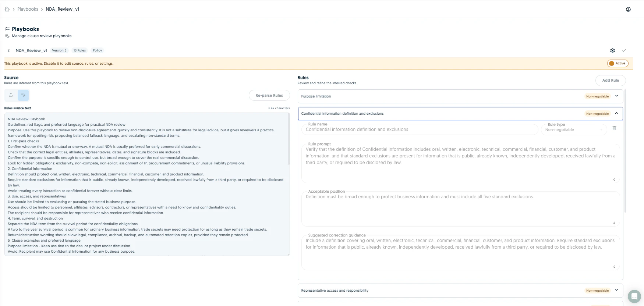Click the Playbooks checklist icon in header

(7, 29)
